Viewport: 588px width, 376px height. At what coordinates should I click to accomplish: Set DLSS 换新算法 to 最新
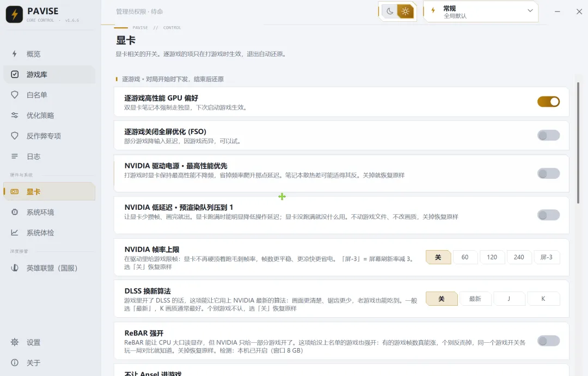click(x=475, y=299)
